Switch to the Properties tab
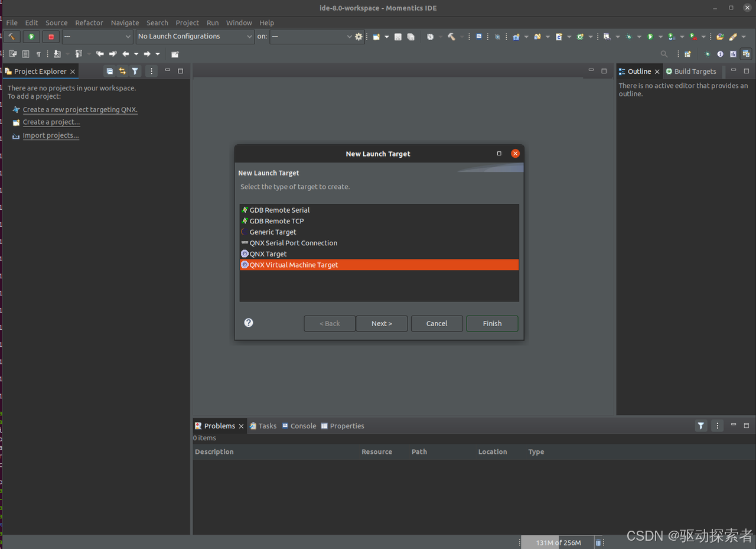 click(343, 426)
